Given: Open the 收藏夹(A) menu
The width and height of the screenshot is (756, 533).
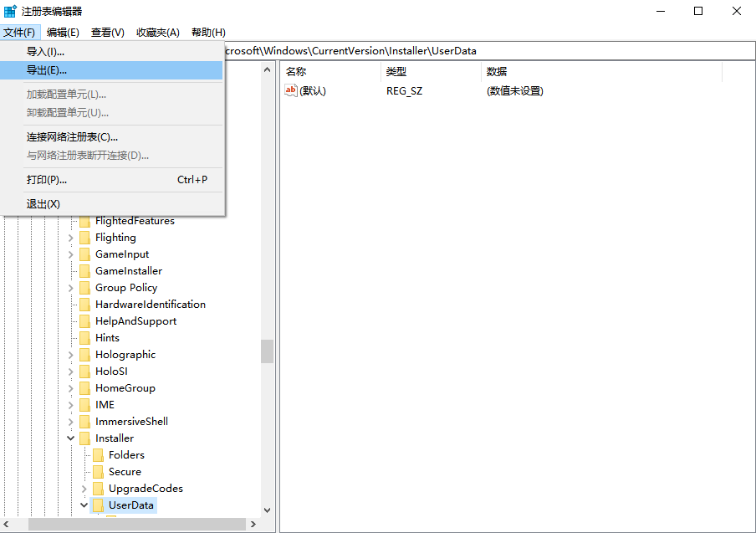Looking at the screenshot, I should pos(158,33).
